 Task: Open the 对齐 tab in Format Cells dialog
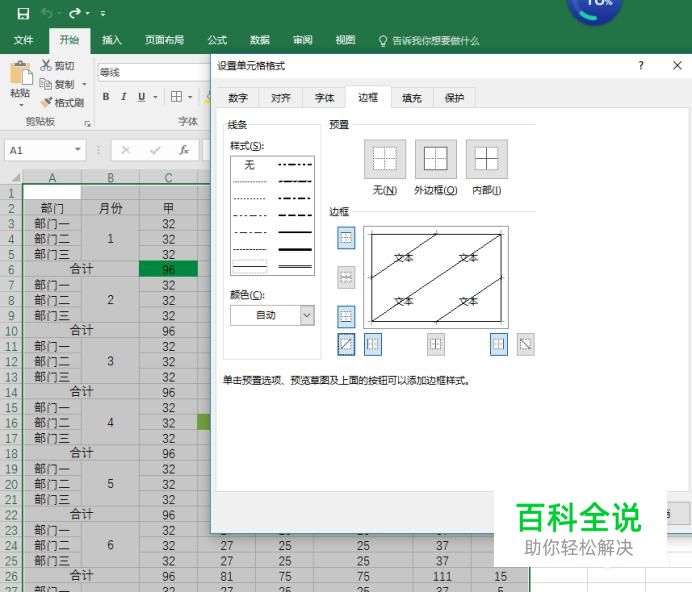coord(281,98)
